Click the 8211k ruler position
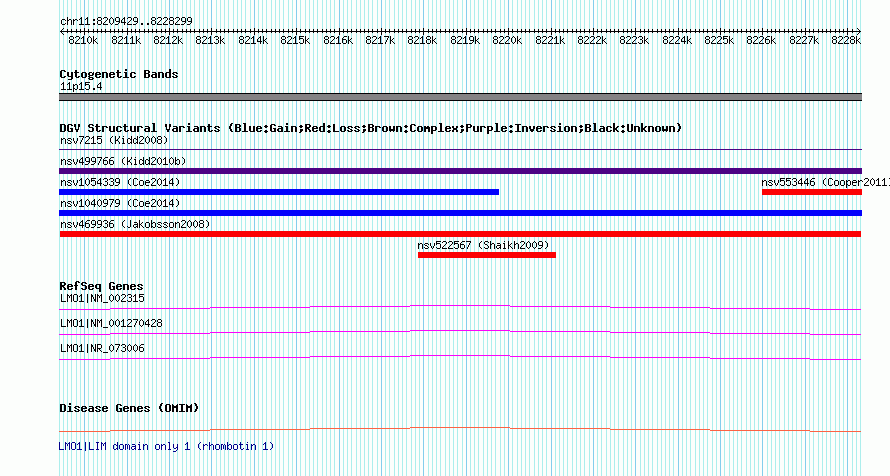The image size is (890, 476). [x=126, y=40]
